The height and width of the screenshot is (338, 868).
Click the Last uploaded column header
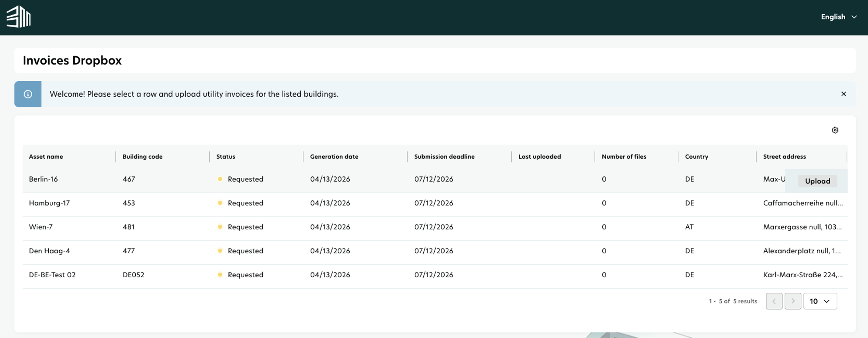tap(540, 156)
